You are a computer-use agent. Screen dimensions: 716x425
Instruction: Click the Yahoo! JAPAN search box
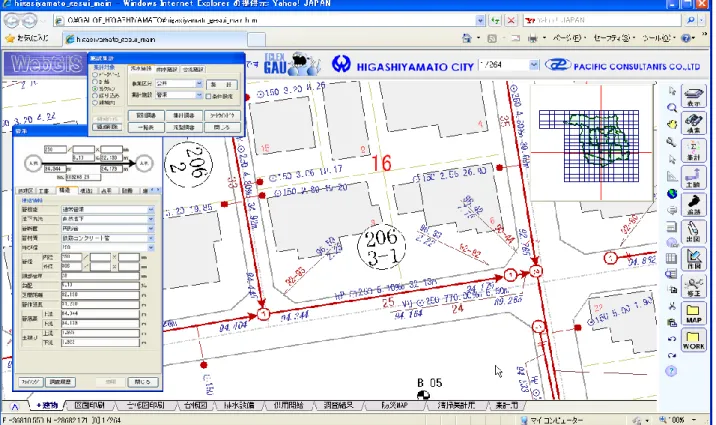[603, 20]
